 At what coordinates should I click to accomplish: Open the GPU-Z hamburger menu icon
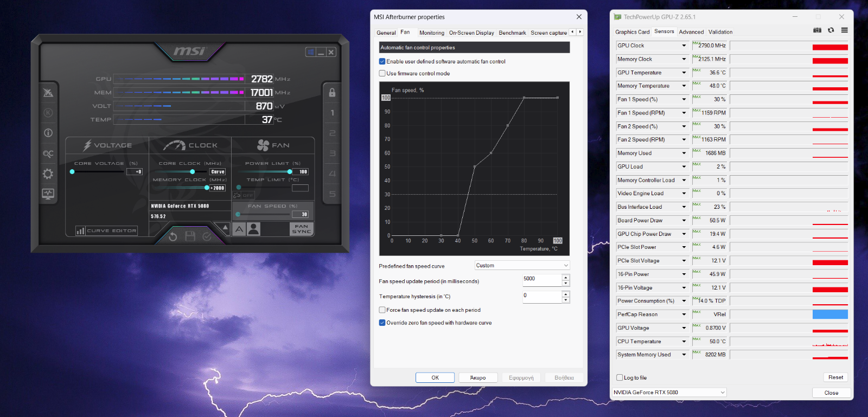(844, 30)
